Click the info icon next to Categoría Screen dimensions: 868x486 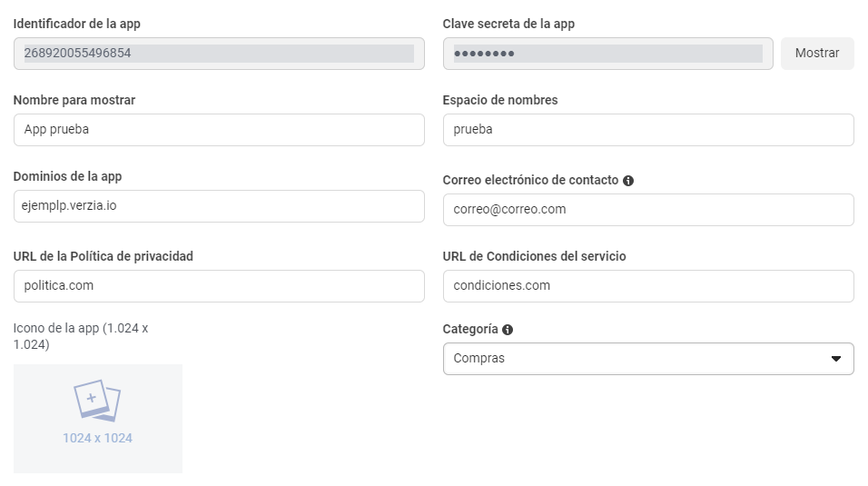[x=508, y=330]
